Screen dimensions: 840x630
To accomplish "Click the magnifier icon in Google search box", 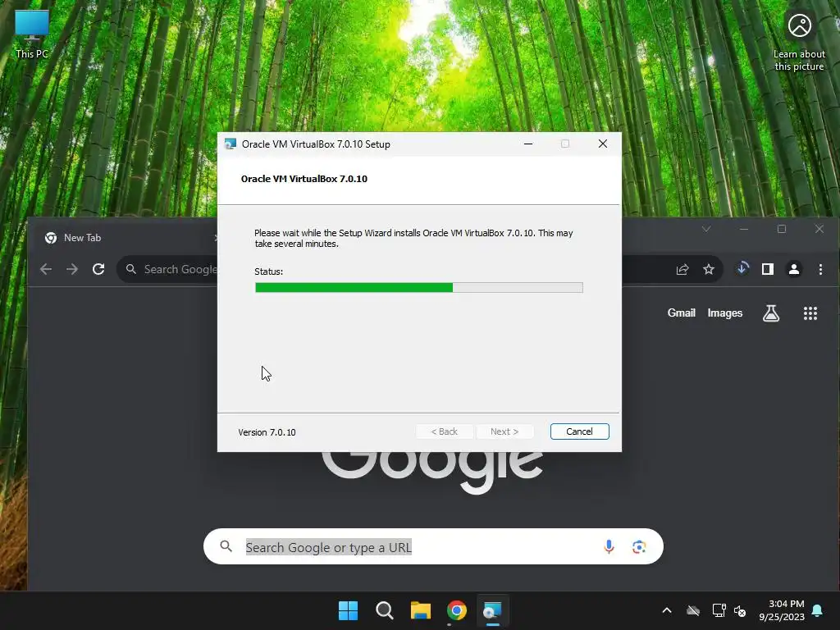I will coord(226,546).
